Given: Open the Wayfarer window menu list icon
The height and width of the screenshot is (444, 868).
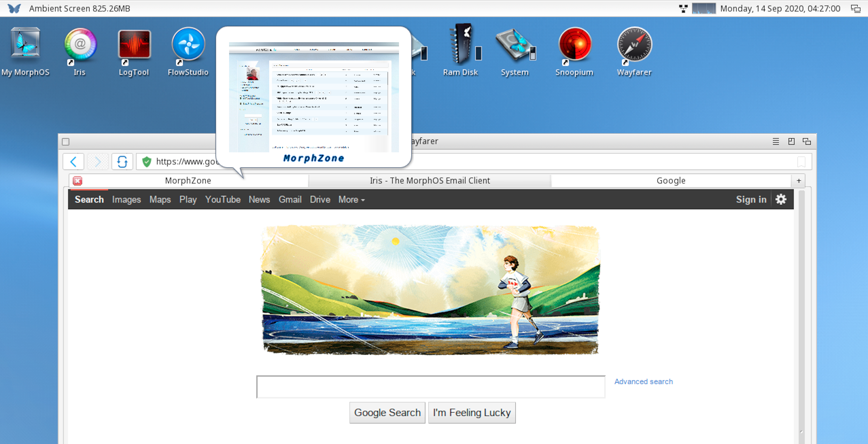Looking at the screenshot, I should click(x=776, y=141).
